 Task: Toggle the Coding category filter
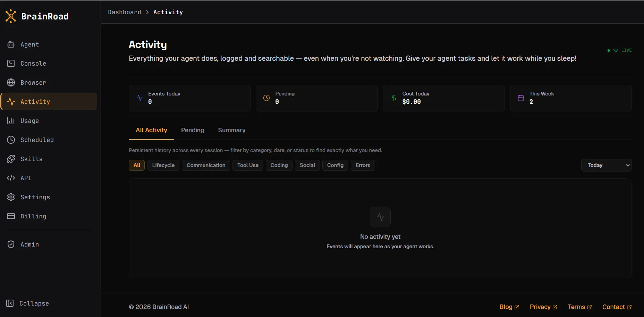[x=279, y=165]
